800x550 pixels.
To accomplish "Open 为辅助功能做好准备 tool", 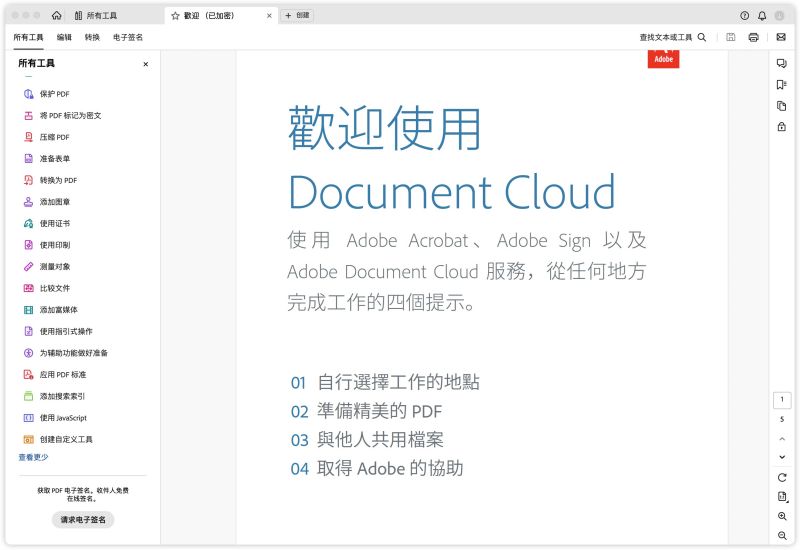I will (66, 353).
